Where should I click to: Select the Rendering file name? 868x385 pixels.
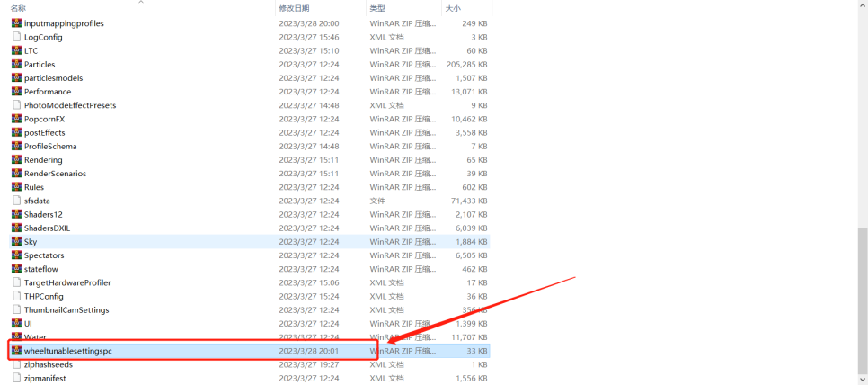tap(43, 160)
